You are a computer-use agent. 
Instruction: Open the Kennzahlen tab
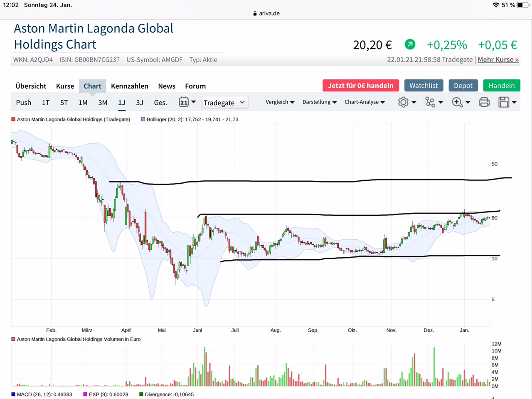pyautogui.click(x=130, y=86)
